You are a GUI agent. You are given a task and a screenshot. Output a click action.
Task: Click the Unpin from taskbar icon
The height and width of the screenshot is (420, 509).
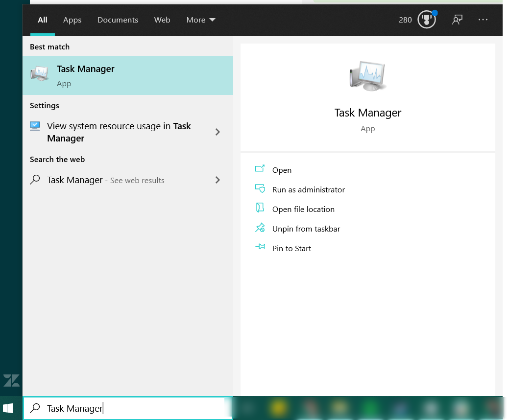[x=260, y=228]
